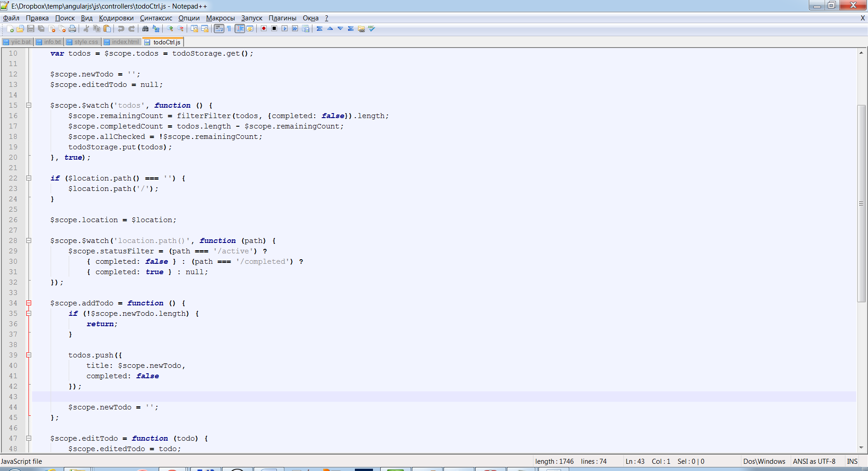Save the current file with the floppy icon
Screen dimensions: 868x471
click(31, 29)
